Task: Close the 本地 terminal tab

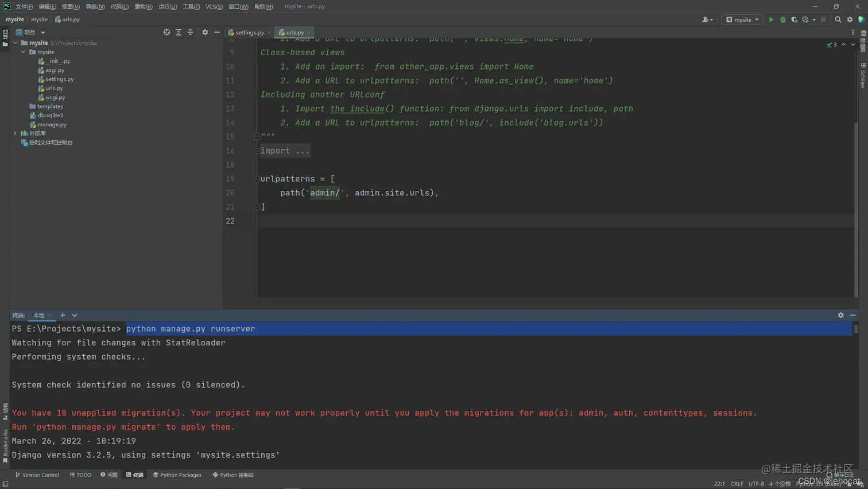Action: (49, 315)
